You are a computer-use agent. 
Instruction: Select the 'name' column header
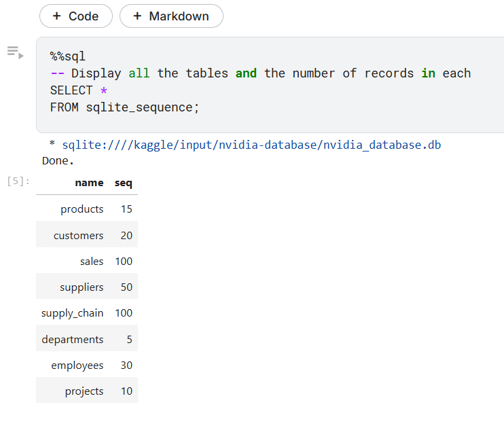(x=89, y=183)
